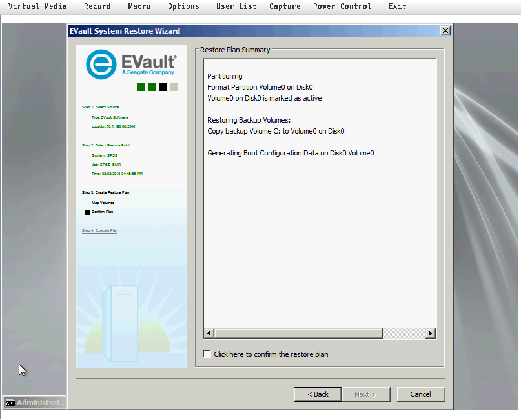The height and width of the screenshot is (420, 521).
Task: Click the black current-step progress square
Action: pos(163,87)
